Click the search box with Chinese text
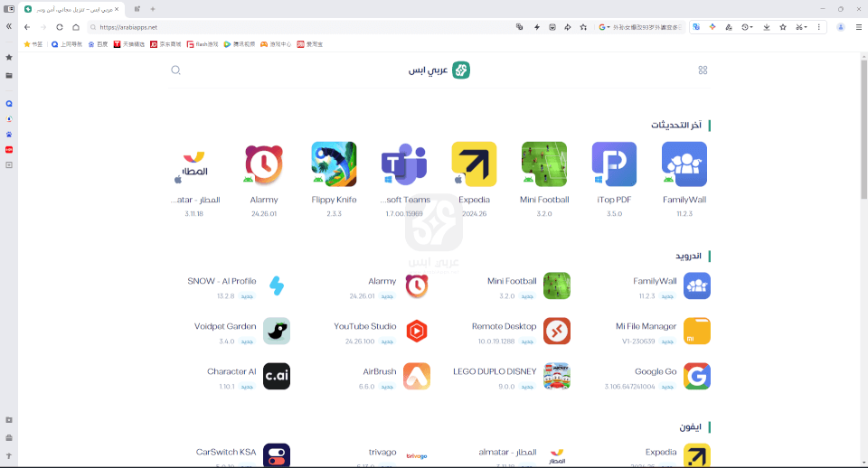 click(x=647, y=27)
